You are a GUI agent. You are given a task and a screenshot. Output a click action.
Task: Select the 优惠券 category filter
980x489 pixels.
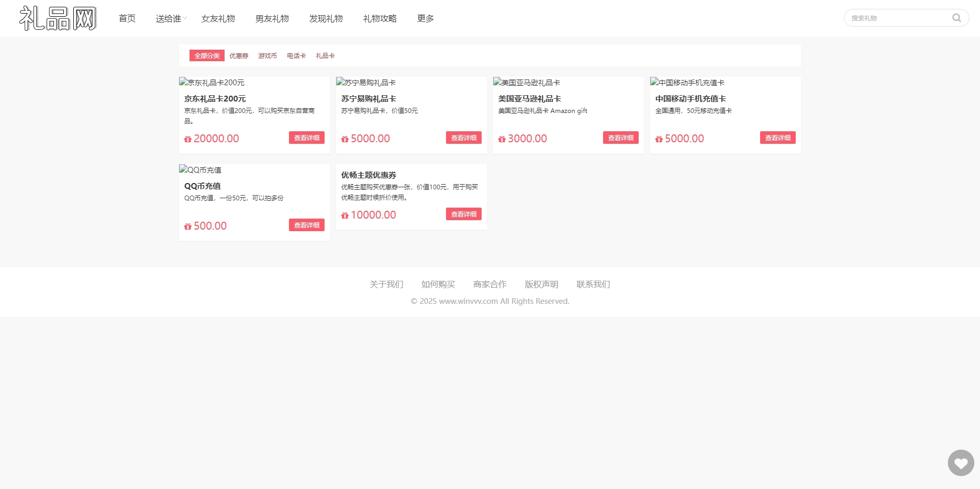pos(239,55)
